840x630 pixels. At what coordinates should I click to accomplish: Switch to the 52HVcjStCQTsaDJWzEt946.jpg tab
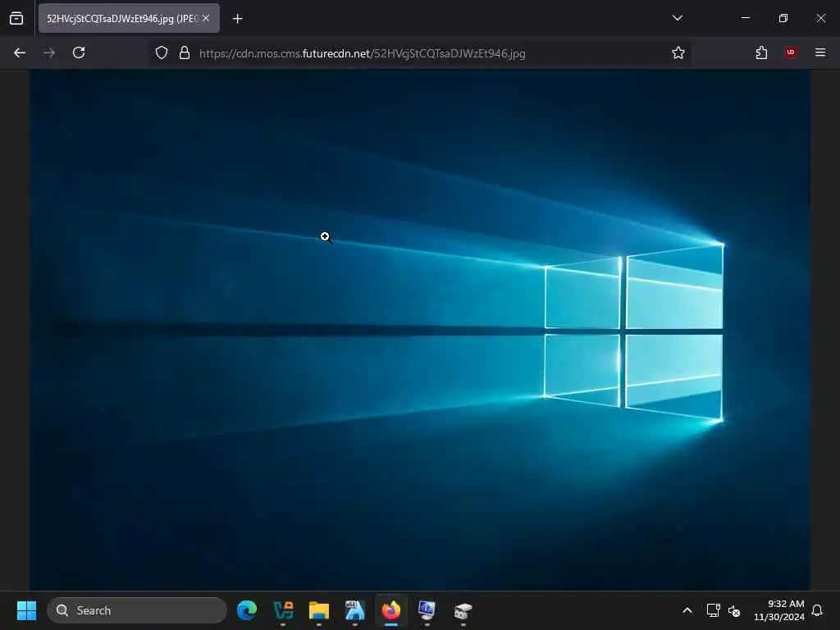tap(129, 18)
